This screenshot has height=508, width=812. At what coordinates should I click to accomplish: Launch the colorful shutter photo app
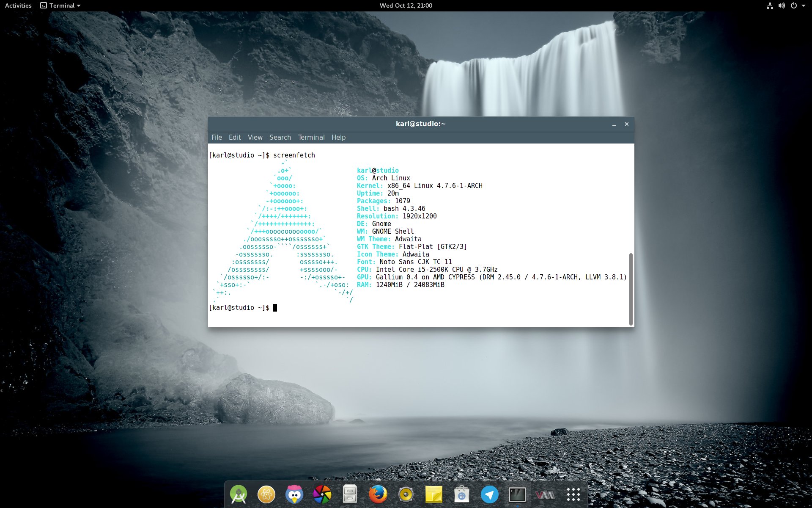tap(322, 494)
